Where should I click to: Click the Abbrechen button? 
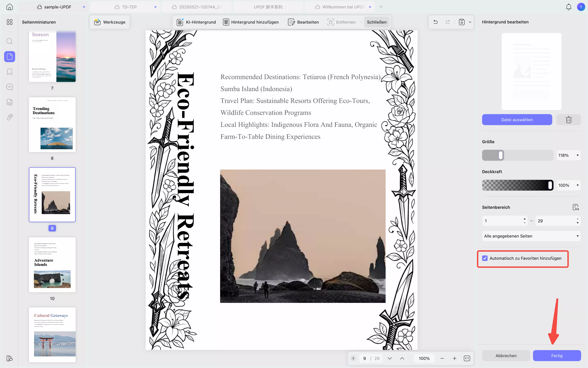pos(506,356)
